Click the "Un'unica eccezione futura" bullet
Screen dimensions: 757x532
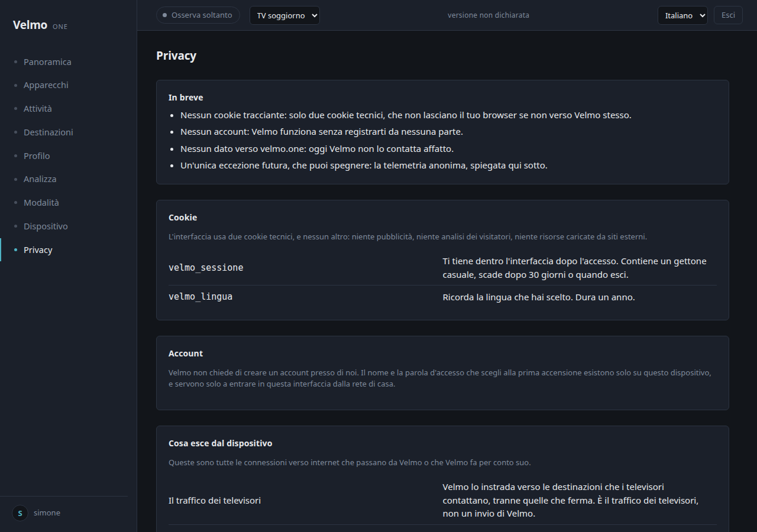click(x=364, y=166)
